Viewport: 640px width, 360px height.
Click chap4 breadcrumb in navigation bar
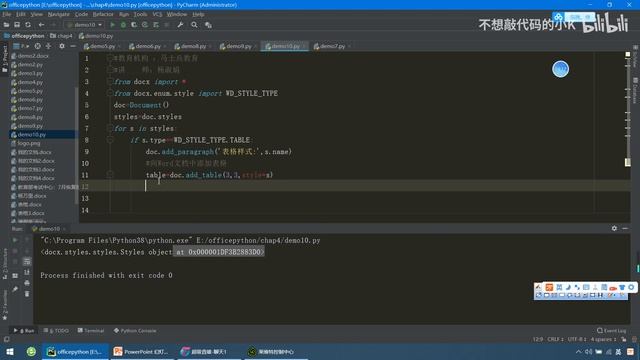coord(61,36)
